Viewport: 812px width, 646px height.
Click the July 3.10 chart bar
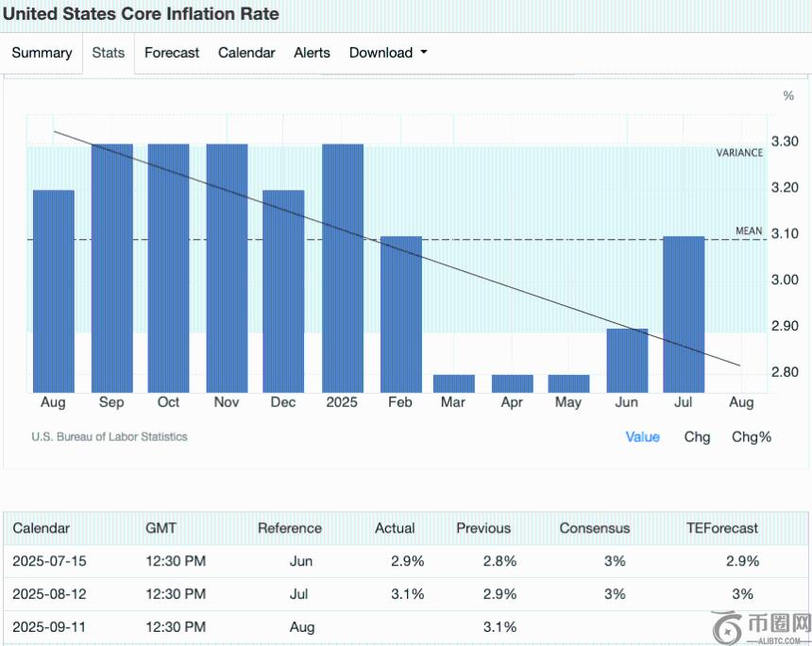point(685,314)
